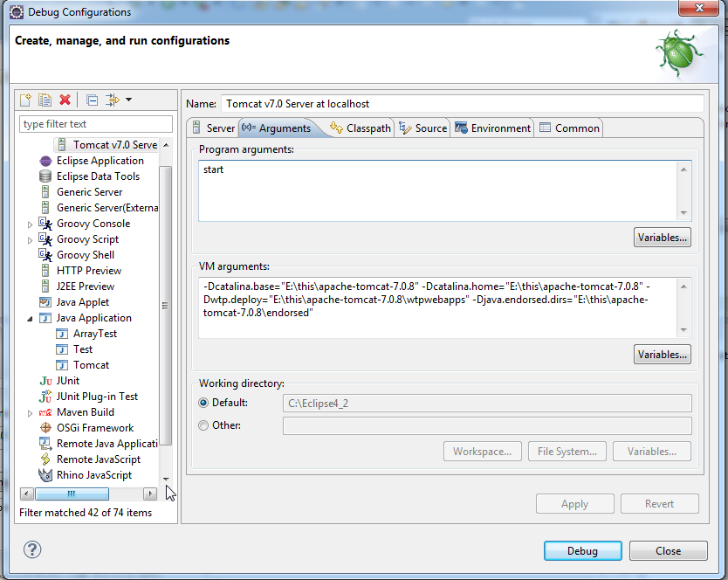Select Java Application node
This screenshot has height=580, width=728.
86,318
